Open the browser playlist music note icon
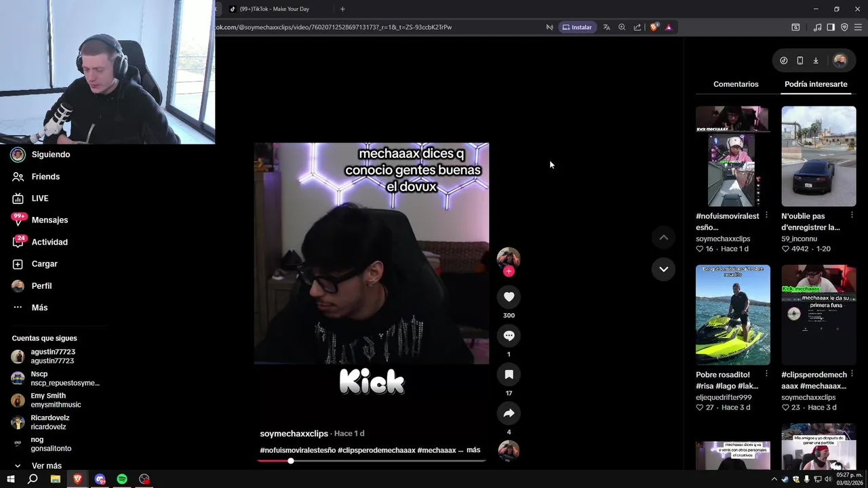 (x=817, y=27)
